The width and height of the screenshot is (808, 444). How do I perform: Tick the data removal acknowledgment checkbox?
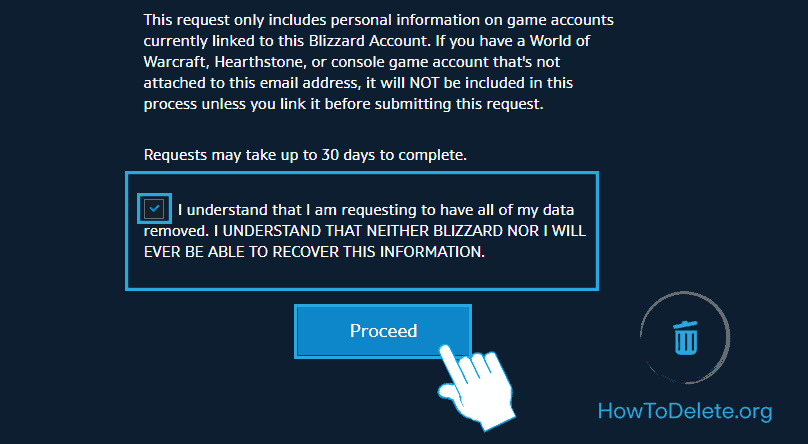(154, 209)
